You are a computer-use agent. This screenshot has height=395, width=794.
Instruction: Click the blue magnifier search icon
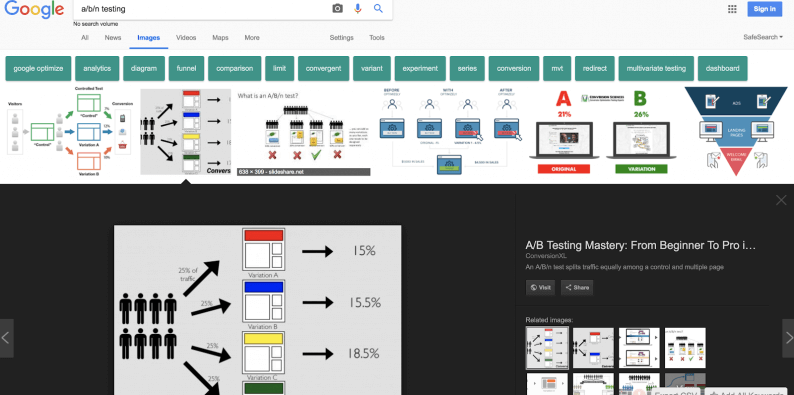point(378,9)
